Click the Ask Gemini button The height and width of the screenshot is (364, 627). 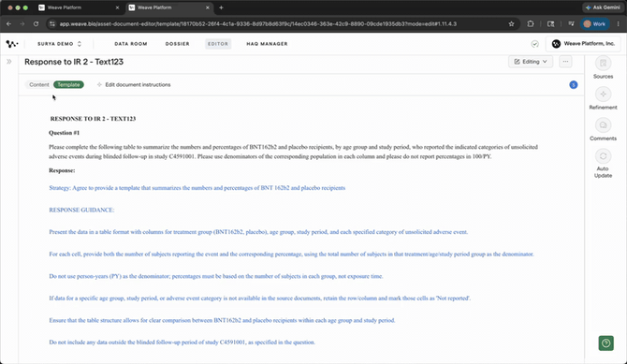[x=603, y=7]
